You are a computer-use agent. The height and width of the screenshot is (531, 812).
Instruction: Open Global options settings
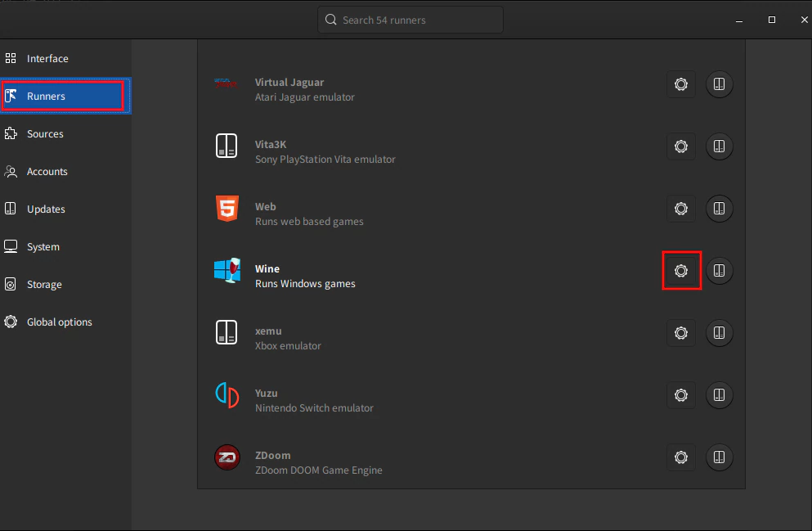59,322
